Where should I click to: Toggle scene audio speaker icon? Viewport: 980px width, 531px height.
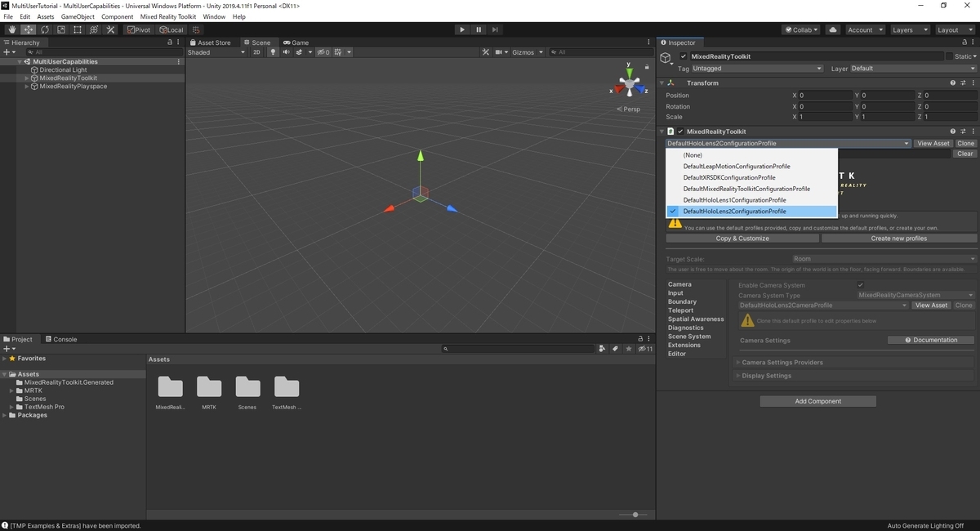[x=286, y=52]
